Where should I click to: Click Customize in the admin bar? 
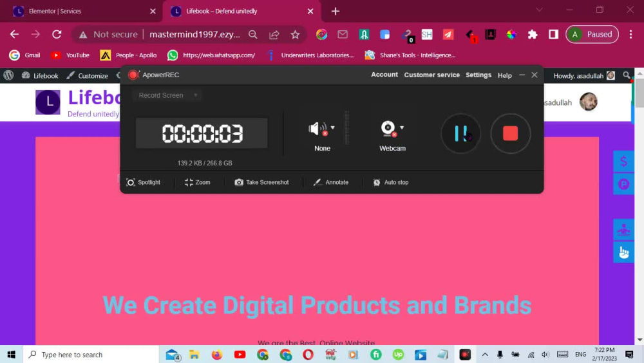tap(88, 75)
